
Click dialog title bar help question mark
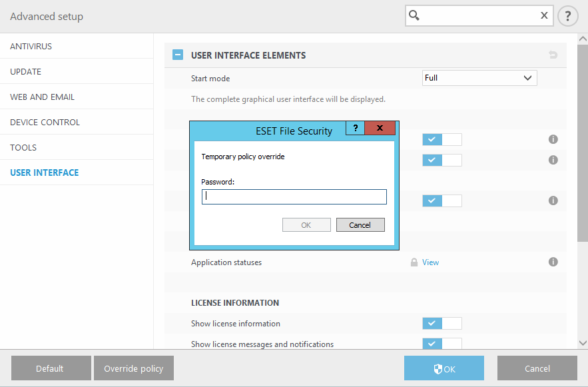[355, 129]
